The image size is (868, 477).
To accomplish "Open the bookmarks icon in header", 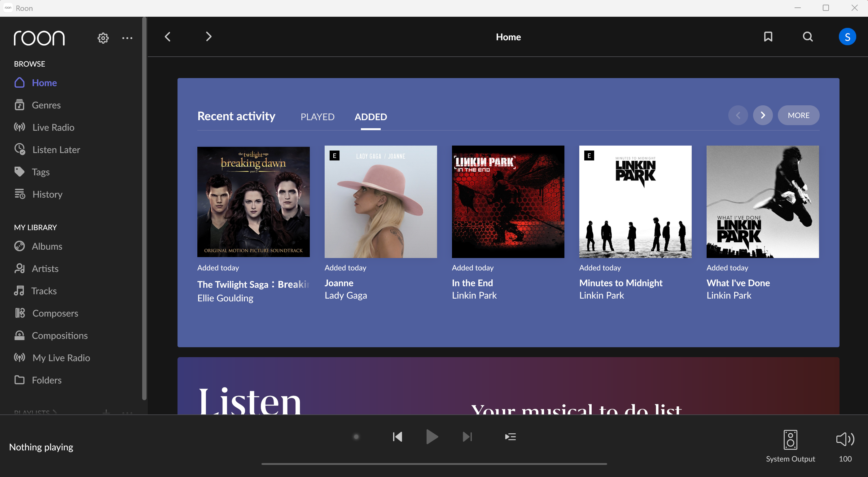I will pyautogui.click(x=768, y=37).
